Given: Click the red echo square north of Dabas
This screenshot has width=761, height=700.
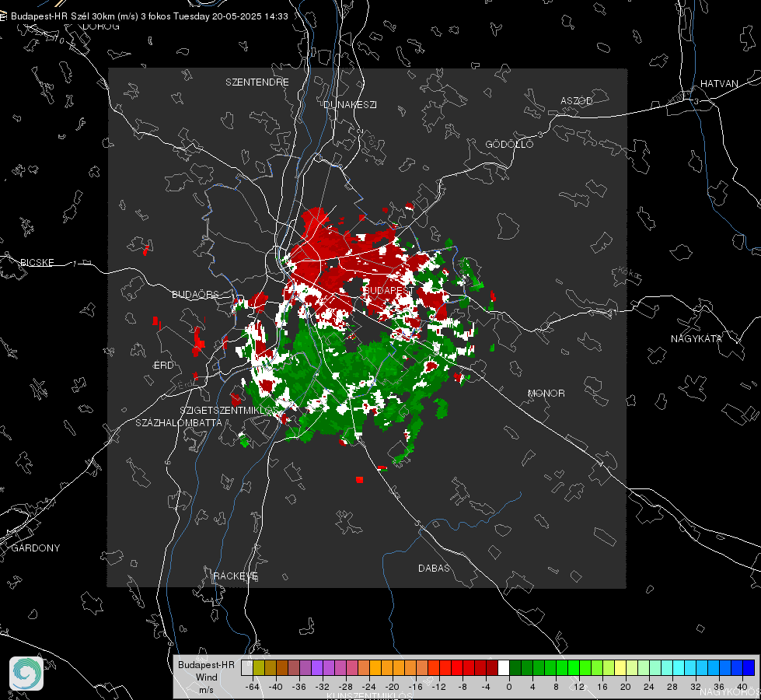Looking at the screenshot, I should [x=359, y=480].
